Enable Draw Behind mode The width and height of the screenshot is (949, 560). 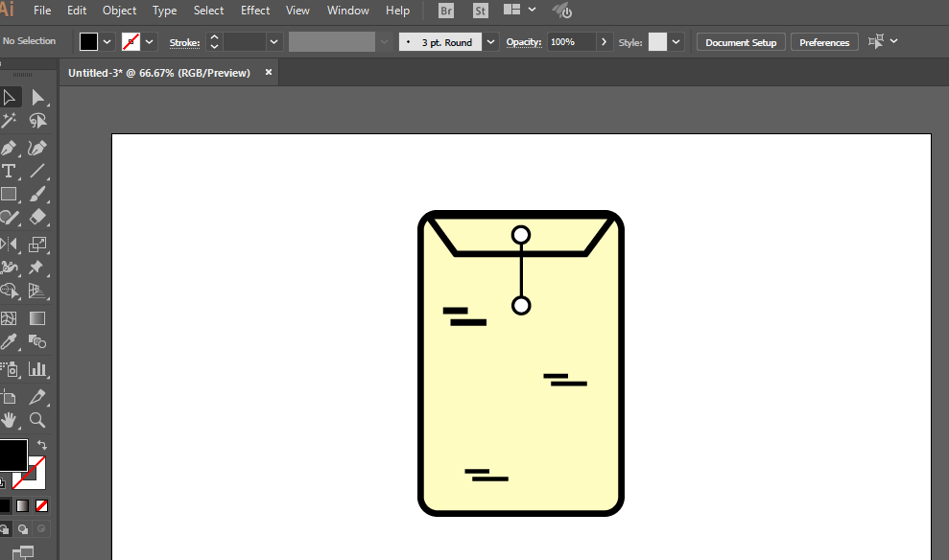(x=23, y=529)
